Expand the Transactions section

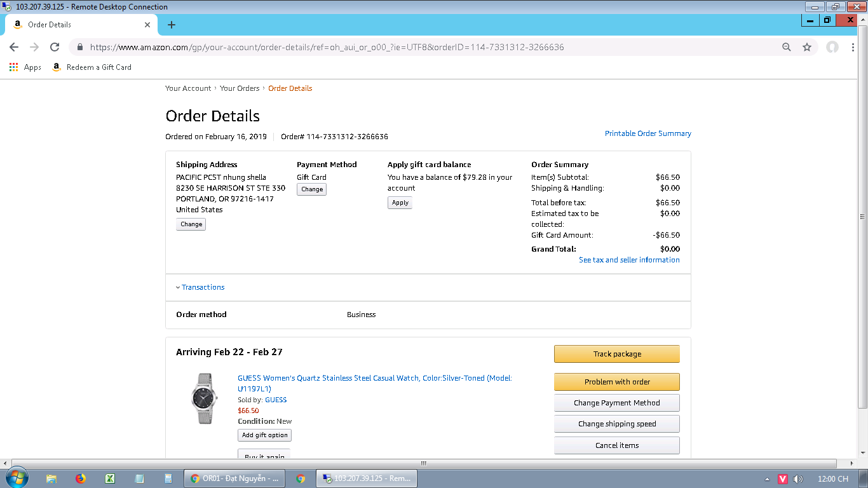203,287
